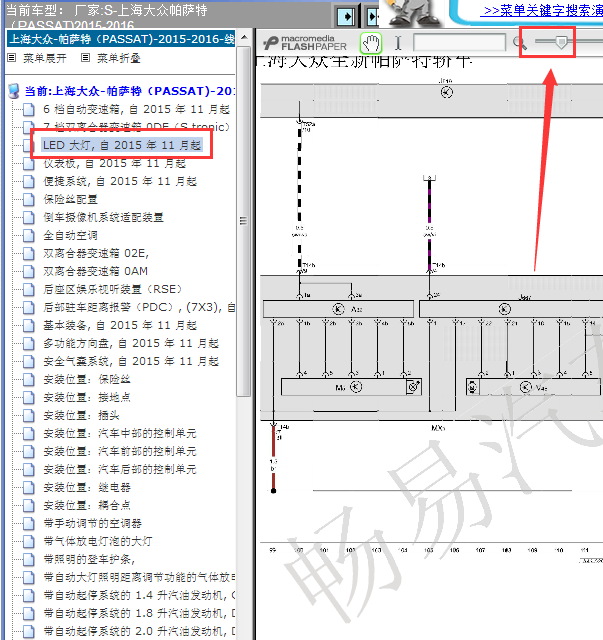
Task: Collapse all menus with 菜单折叠
Action: (118, 58)
